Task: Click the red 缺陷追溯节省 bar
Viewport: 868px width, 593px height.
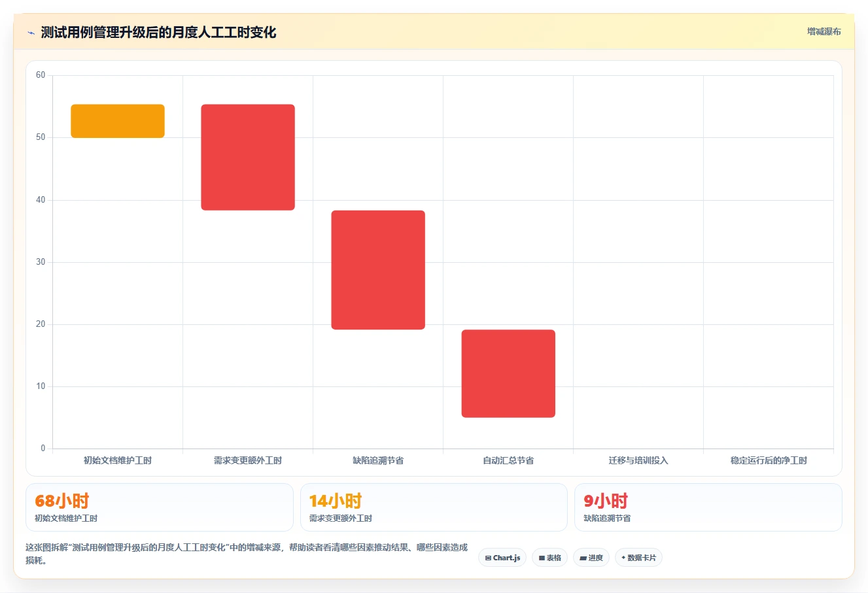Action: (378, 270)
